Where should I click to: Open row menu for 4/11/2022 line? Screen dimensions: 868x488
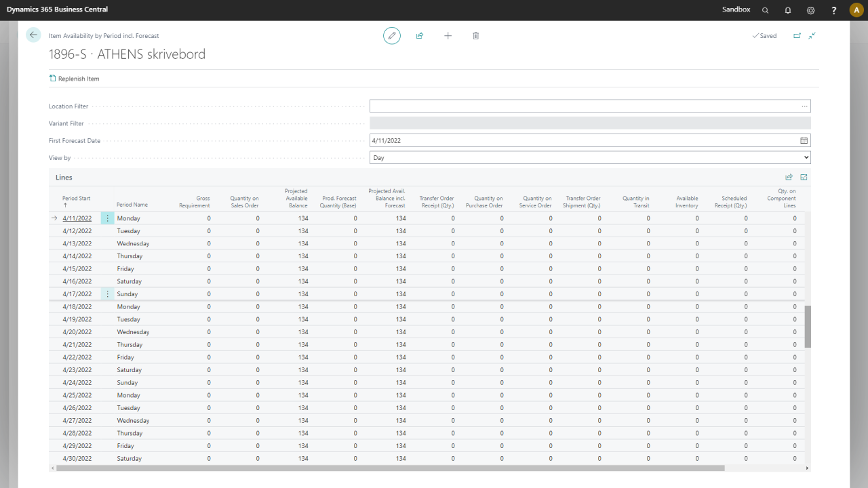tap(107, 218)
